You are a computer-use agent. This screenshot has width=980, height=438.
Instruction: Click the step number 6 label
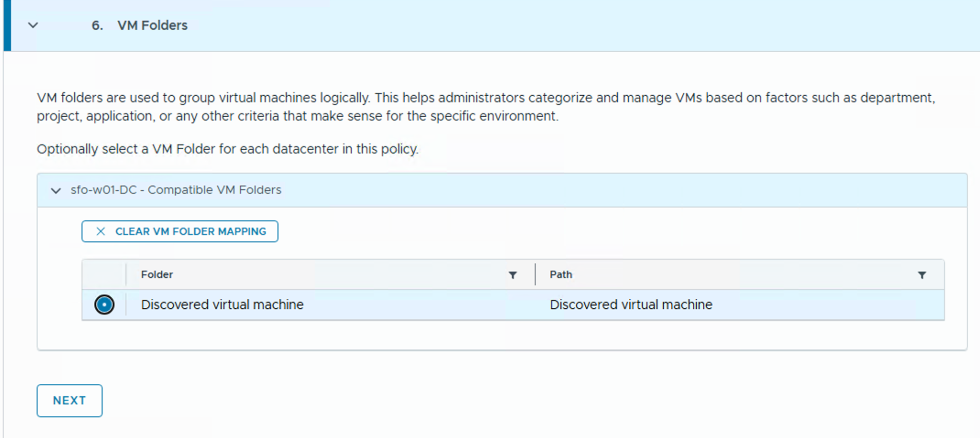click(97, 25)
